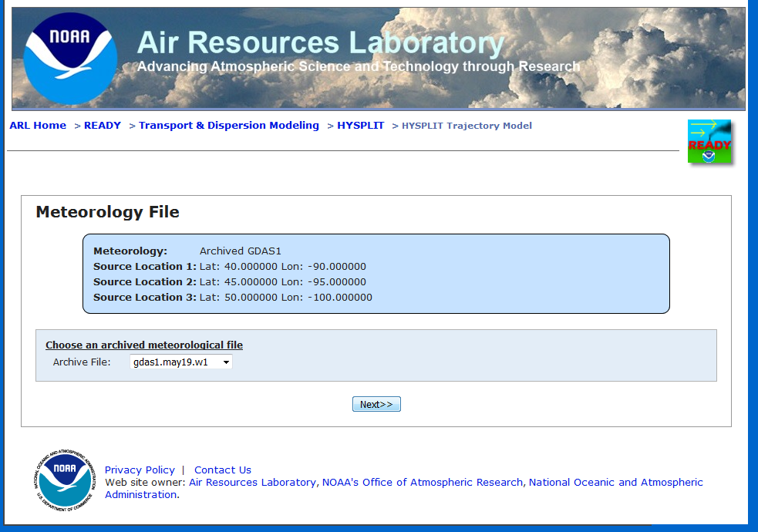Click the NOAA logo in header banner
This screenshot has width=758, height=532.
point(71,59)
